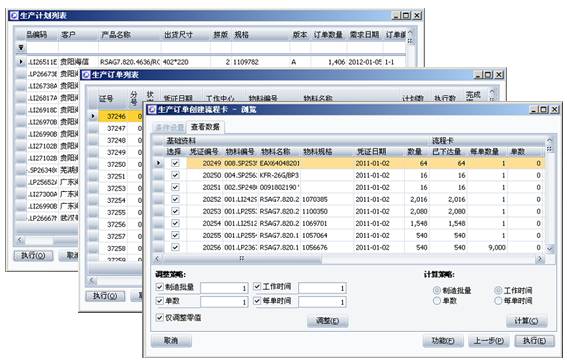Select order row 37253 in 生产订单列表

(x=116, y=188)
